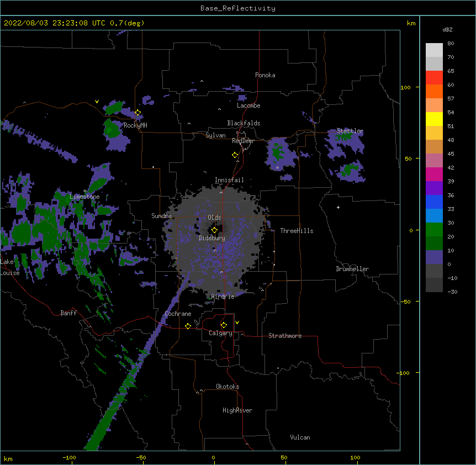
Task: Click the 50 tick label on the horizontal axis
Action: pos(284,457)
